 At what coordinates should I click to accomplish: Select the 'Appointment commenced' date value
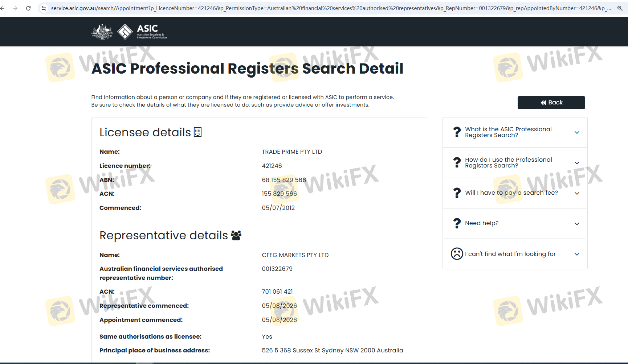point(279,320)
